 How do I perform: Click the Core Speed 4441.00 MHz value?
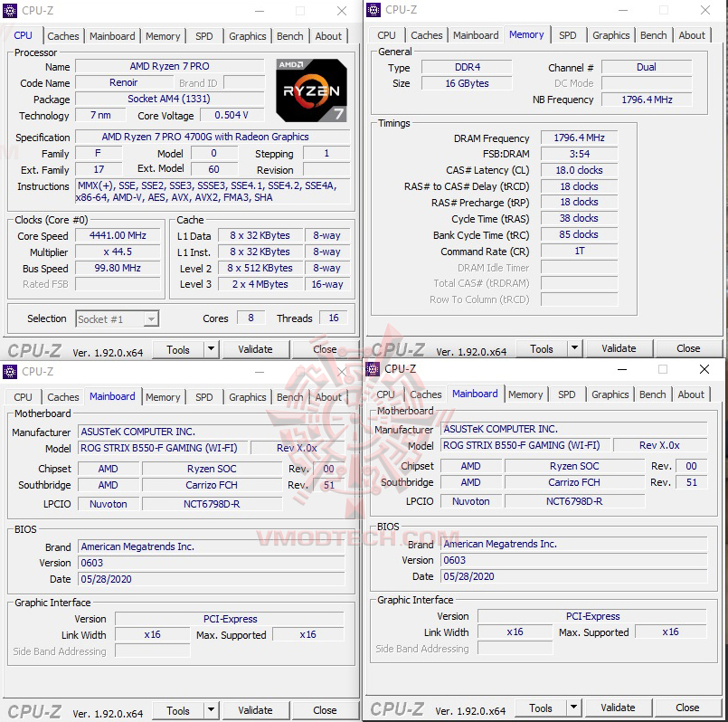click(x=118, y=235)
